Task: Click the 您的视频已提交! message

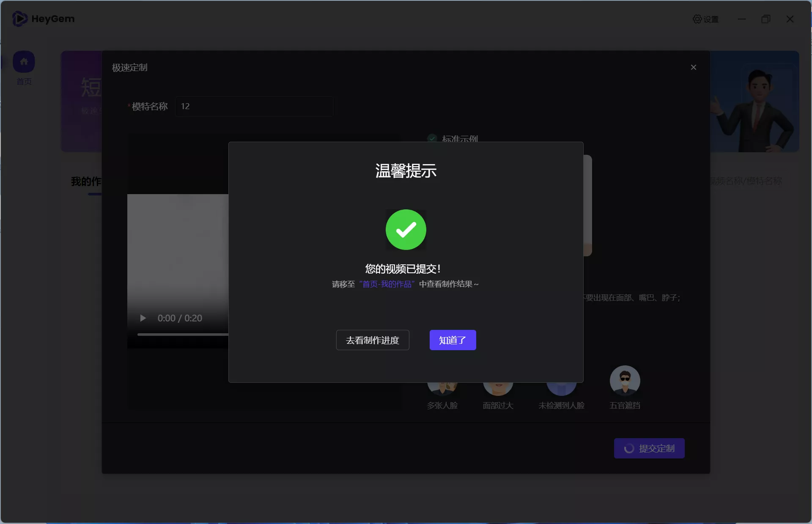Action: click(403, 269)
